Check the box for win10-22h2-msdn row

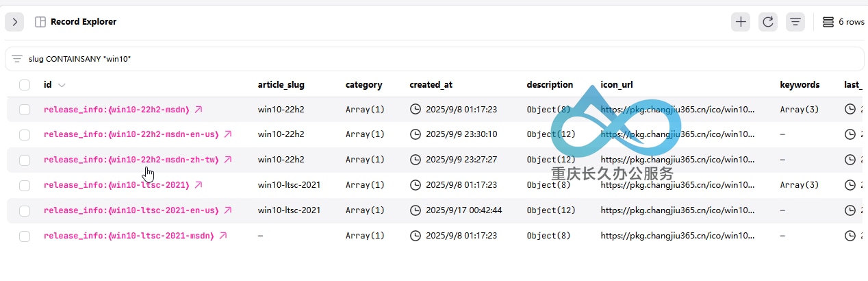pos(25,110)
